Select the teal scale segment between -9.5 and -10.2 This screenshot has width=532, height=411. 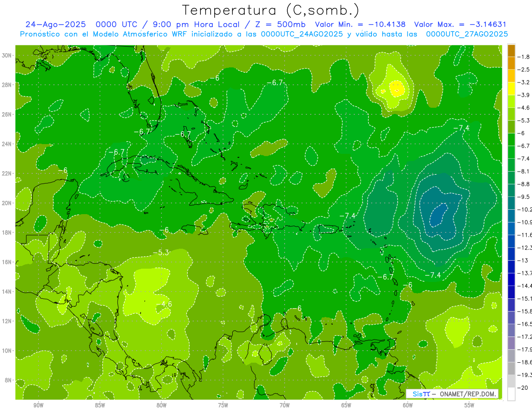[511, 203]
